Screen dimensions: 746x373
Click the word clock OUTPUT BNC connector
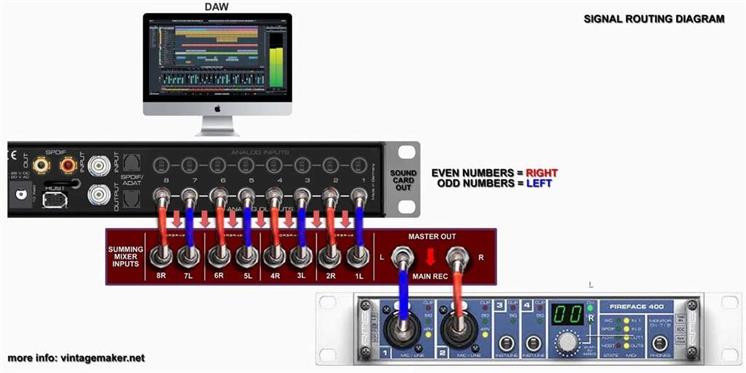tap(99, 196)
